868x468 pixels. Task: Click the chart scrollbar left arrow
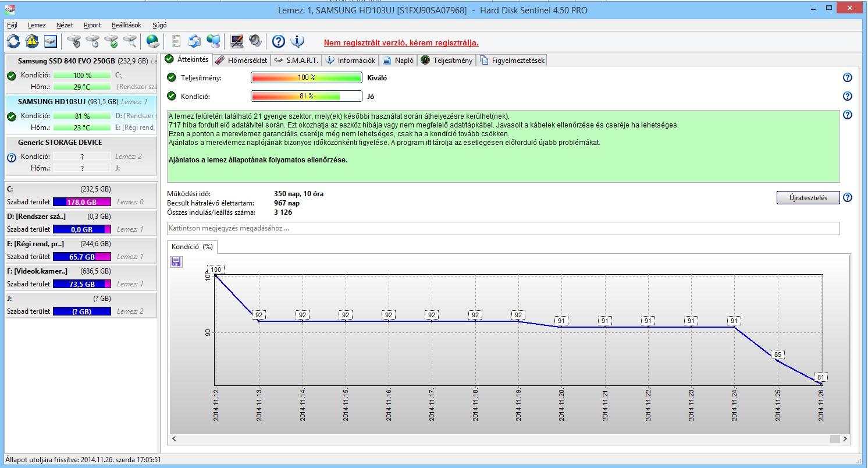[x=174, y=439]
